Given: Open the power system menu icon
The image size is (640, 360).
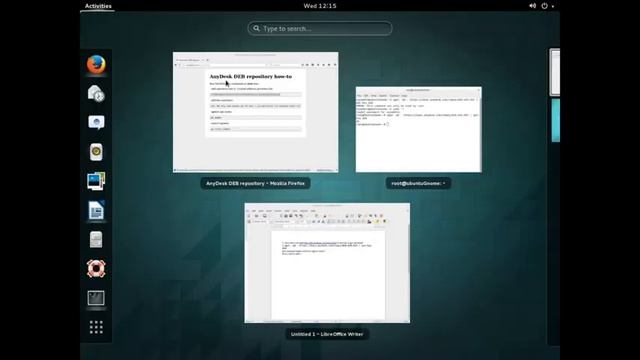Looking at the screenshot, I should click(x=544, y=6).
